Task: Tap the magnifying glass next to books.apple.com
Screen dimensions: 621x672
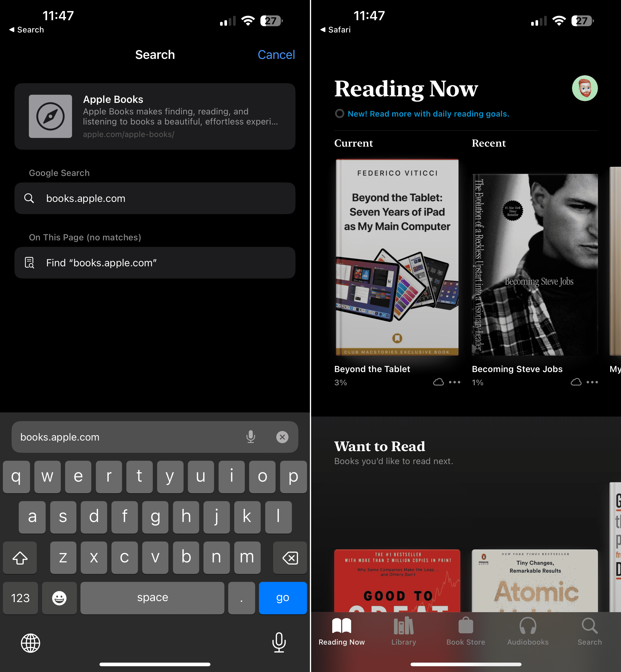Action: tap(29, 198)
